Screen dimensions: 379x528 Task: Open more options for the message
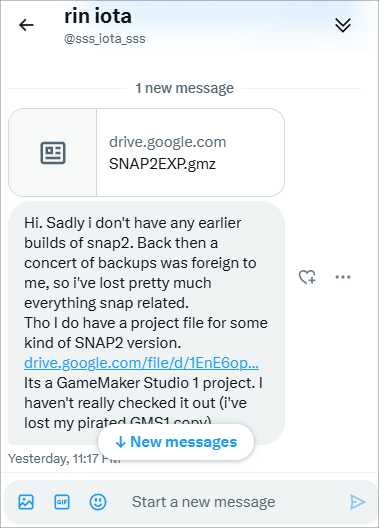point(343,277)
